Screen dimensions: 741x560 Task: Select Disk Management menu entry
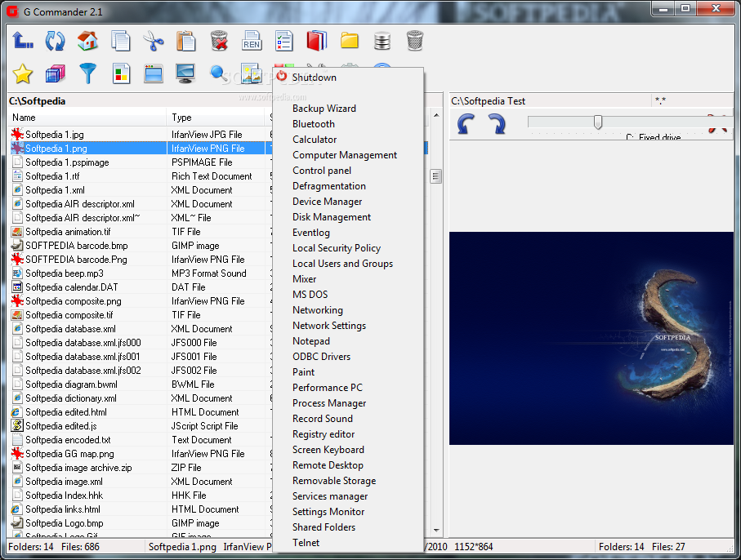332,216
